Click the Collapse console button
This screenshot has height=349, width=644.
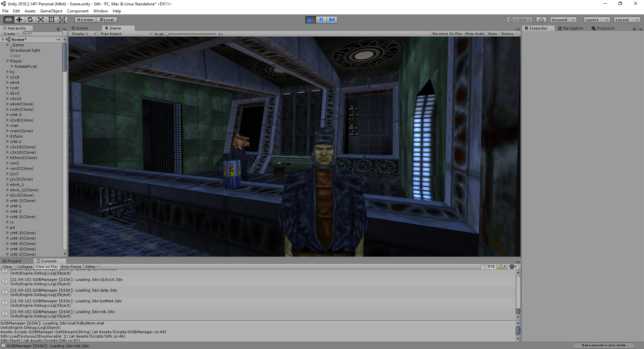pos(25,267)
